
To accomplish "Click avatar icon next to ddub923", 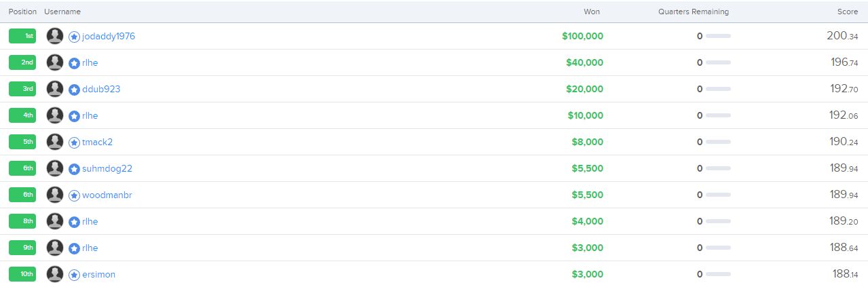I will click(x=55, y=89).
